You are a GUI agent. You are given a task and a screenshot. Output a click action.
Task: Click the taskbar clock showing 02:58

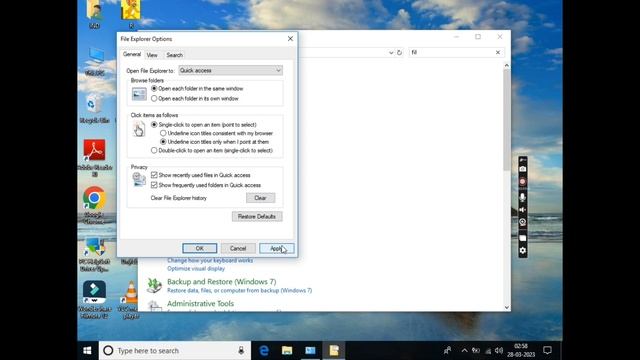point(521,351)
